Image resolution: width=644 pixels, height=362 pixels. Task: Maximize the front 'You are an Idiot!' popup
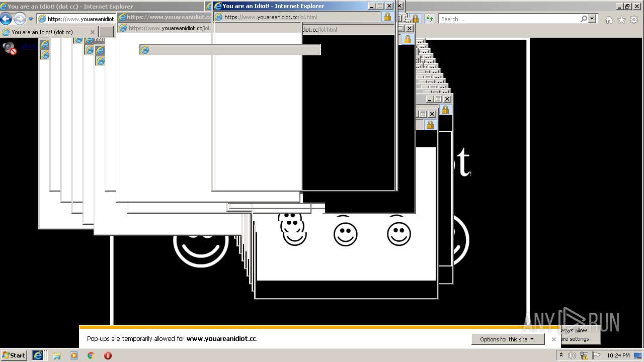380,6
